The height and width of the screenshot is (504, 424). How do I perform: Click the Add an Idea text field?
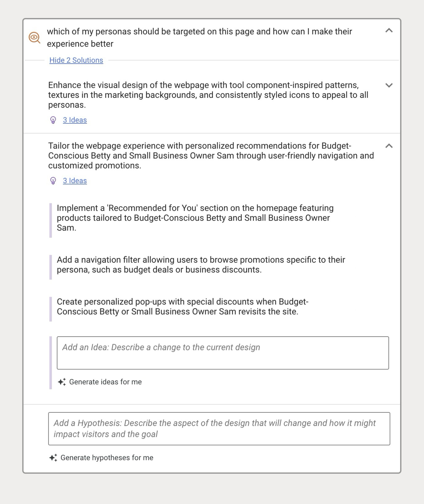[223, 353]
